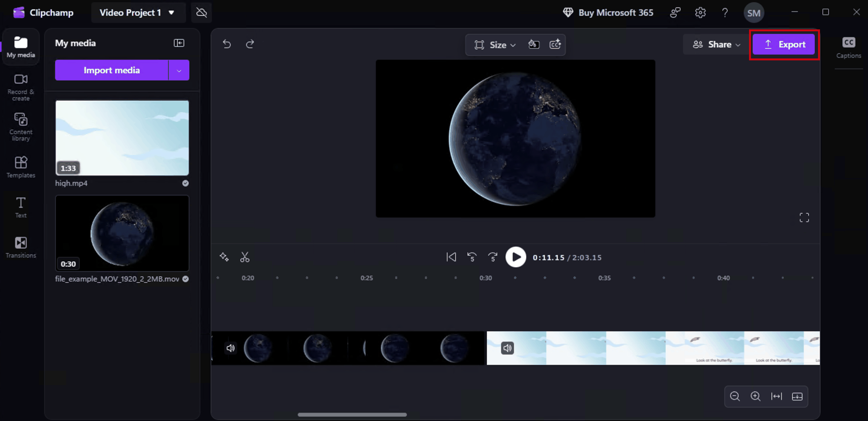Image resolution: width=868 pixels, height=421 pixels.
Task: Collapse the My media panel
Action: point(179,43)
